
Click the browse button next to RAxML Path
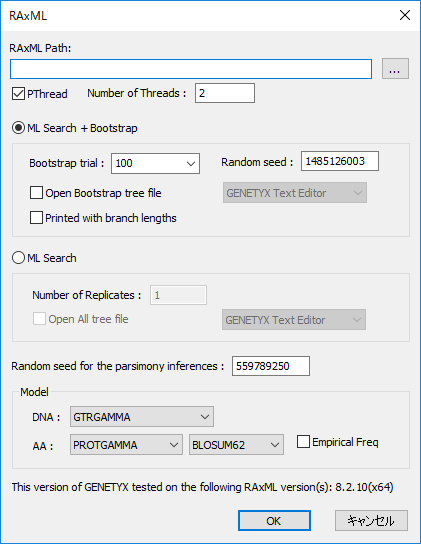pos(395,69)
